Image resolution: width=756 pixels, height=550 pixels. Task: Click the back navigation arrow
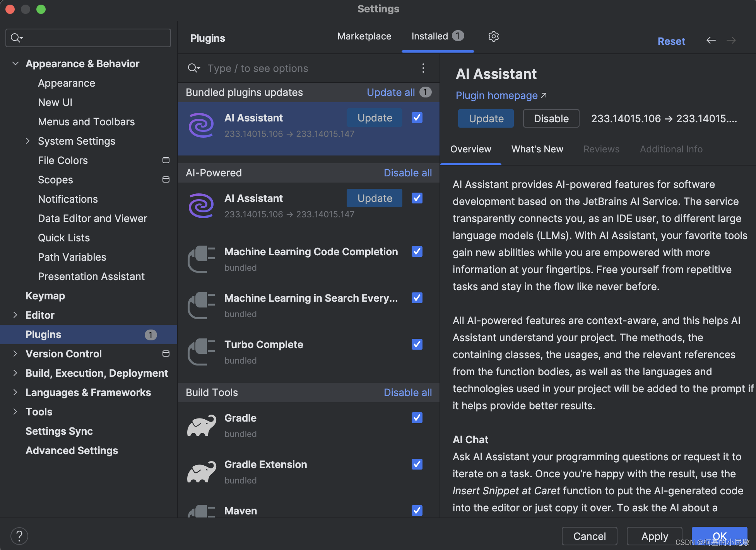[711, 41]
